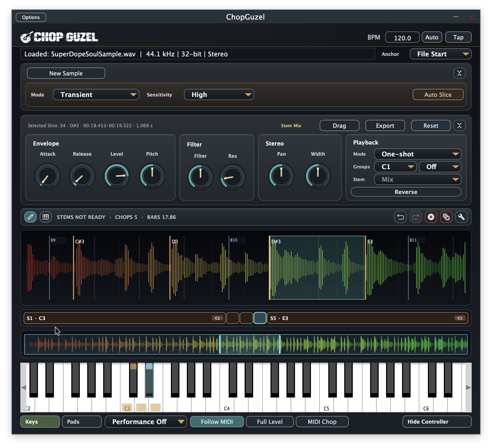Close the New Sample slicing panel
This screenshot has width=492, height=448.
(x=459, y=73)
